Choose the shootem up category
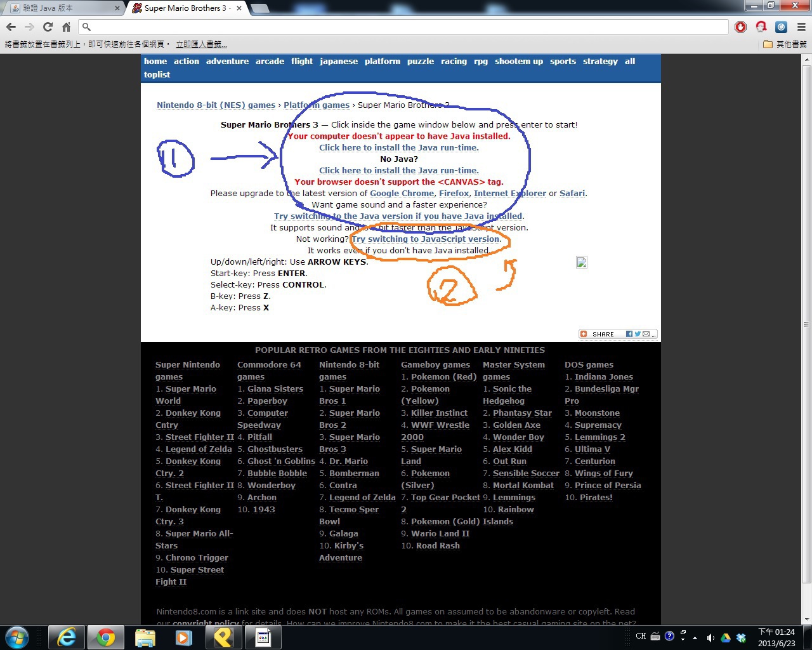812x650 pixels. pos(519,61)
